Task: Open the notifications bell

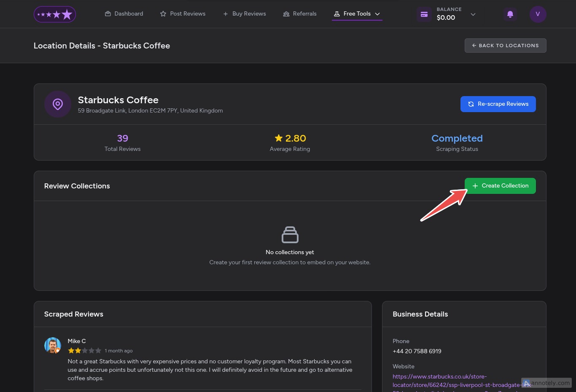Action: 510,14
